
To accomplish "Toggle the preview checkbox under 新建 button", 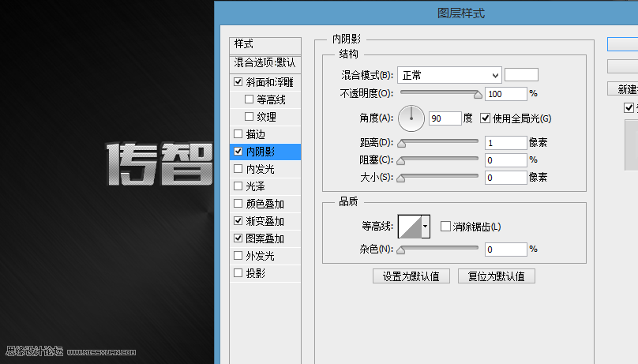I will (629, 107).
